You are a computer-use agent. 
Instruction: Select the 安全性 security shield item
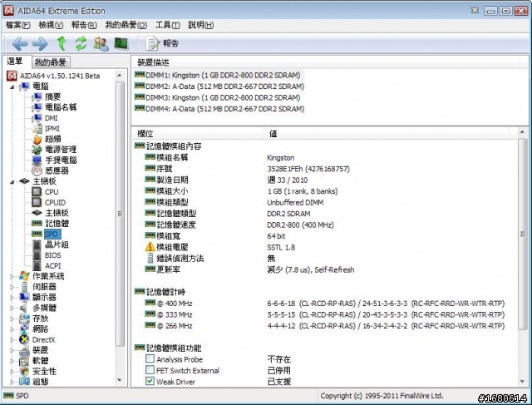coord(44,371)
